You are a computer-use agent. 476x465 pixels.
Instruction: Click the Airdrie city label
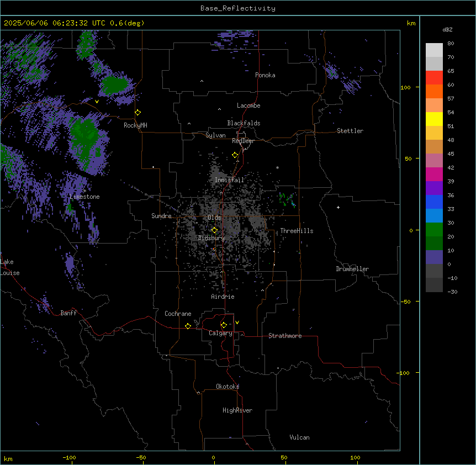[x=223, y=297]
